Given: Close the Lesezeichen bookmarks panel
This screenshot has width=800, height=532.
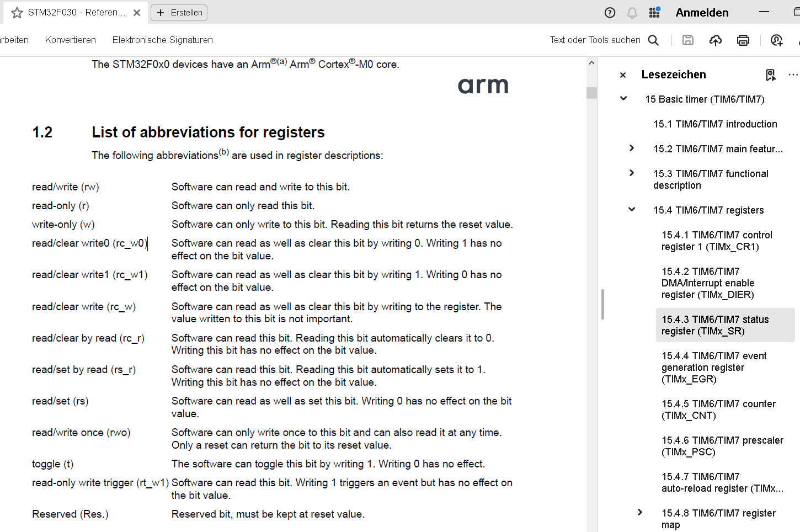Looking at the screenshot, I should (623, 75).
